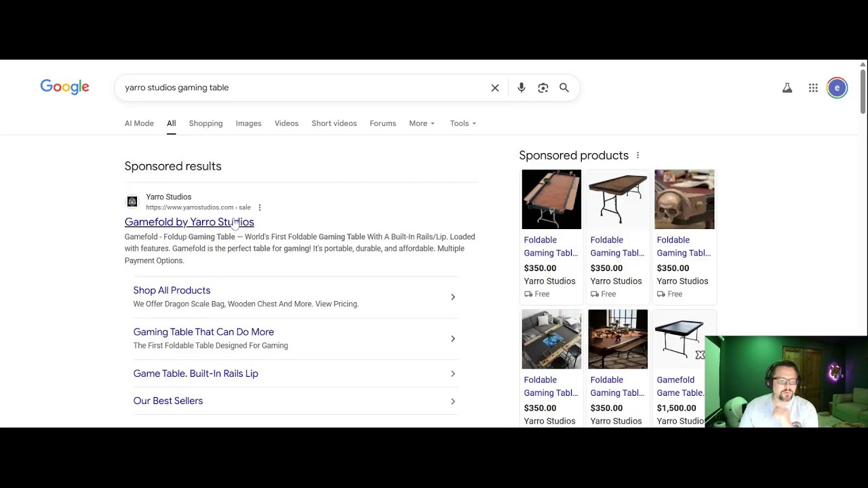Open Our Best Sellers chevron
868x488 pixels.
[453, 401]
